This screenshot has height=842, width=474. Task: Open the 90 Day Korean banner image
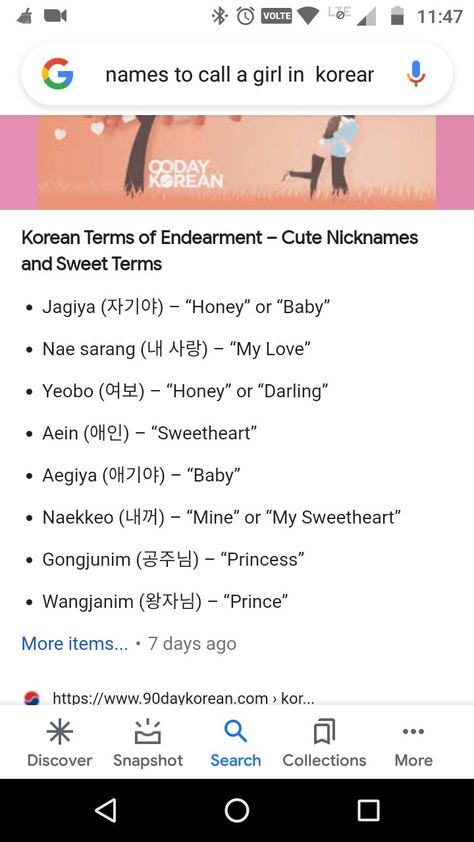(x=237, y=162)
